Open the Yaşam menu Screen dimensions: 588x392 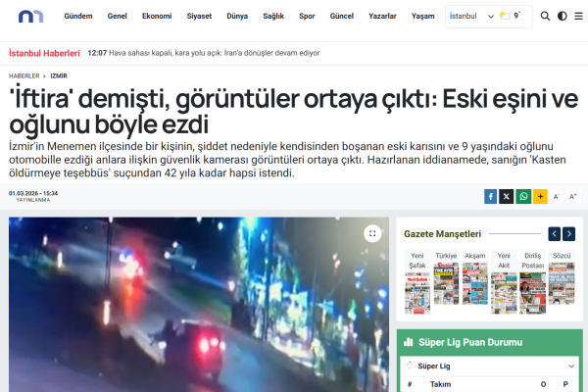[422, 16]
